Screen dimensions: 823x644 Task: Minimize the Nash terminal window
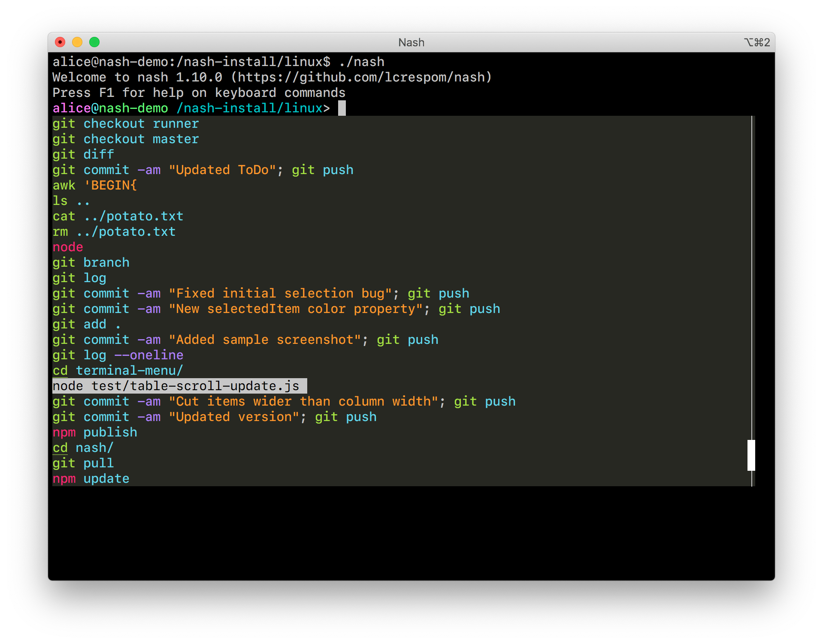pos(77,42)
